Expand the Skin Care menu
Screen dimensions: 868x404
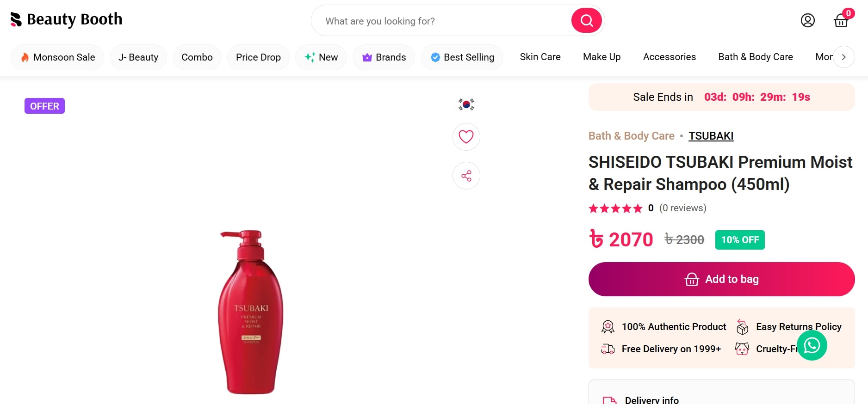click(540, 57)
